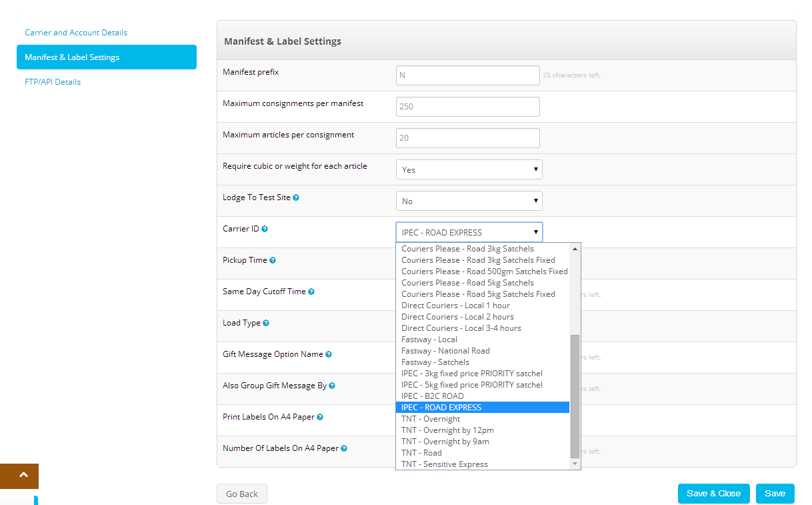
Task: Select Direct Couriers - Local 3-4 hours
Action: click(483, 328)
